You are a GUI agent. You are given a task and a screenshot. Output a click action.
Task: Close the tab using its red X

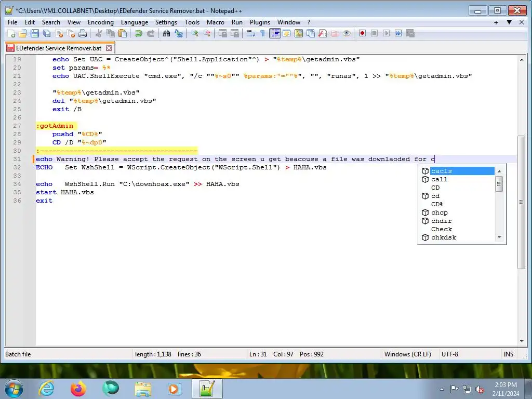tap(109, 48)
